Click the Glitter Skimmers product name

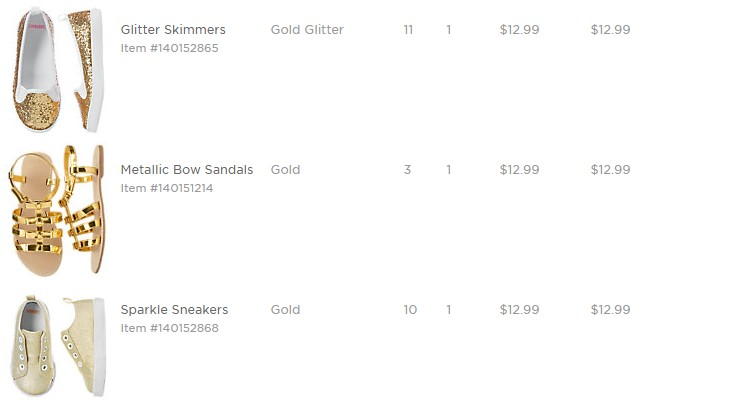[x=173, y=30]
